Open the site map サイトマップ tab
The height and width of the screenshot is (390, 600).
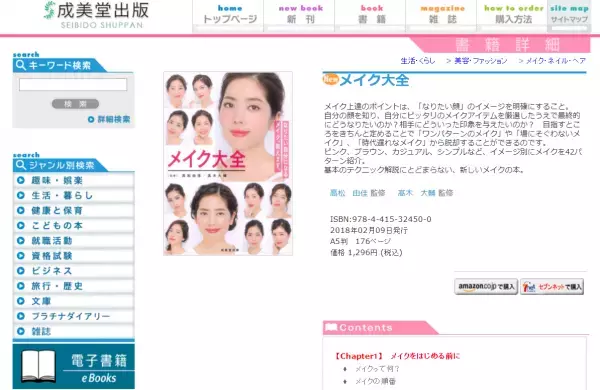pyautogui.click(x=569, y=15)
